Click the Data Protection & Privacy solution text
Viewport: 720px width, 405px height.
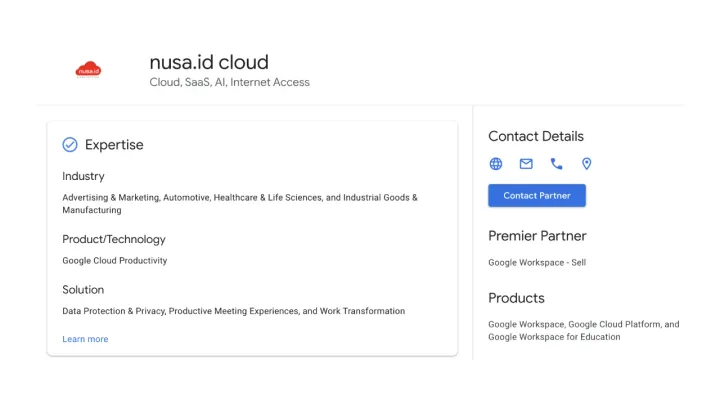pyautogui.click(x=234, y=311)
